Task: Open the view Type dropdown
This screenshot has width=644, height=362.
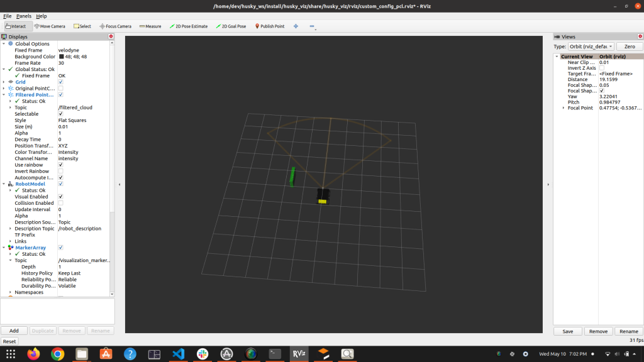Action: pos(591,47)
